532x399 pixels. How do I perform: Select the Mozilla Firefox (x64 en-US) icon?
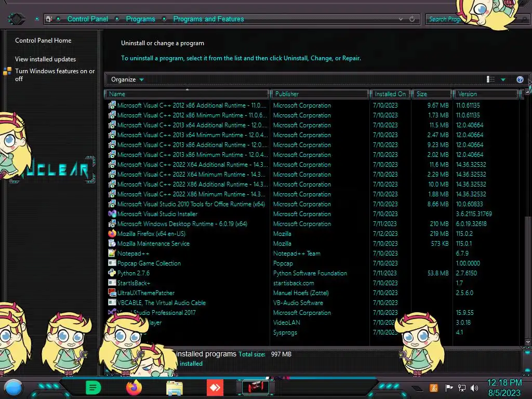[x=112, y=233]
